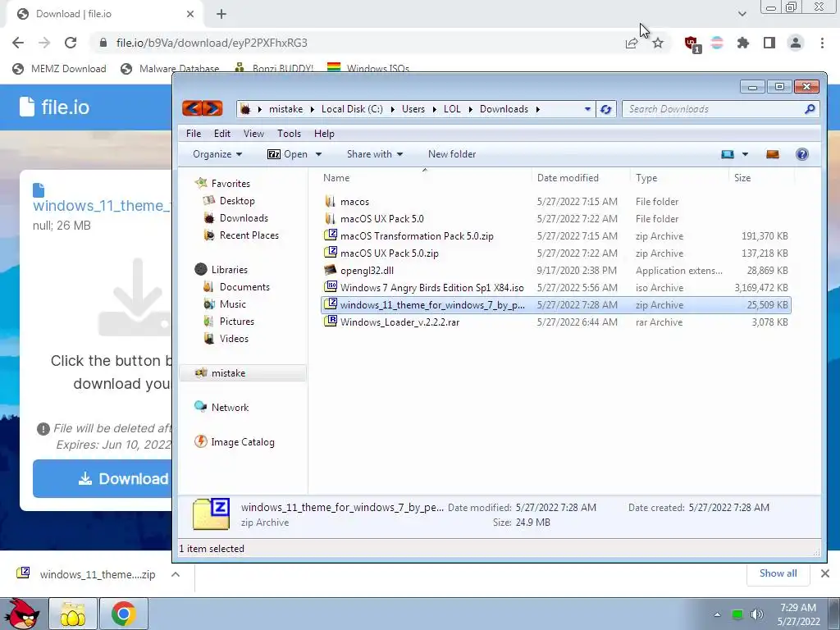
Task: Select Pictures library
Action: point(229,322)
